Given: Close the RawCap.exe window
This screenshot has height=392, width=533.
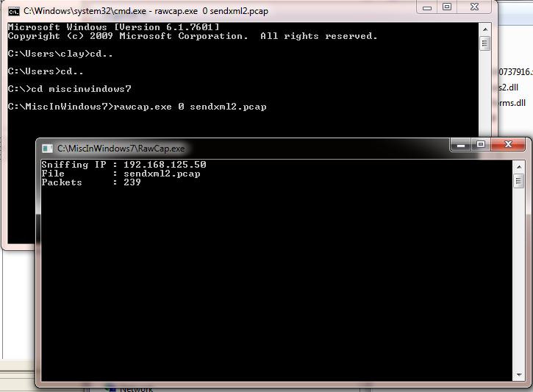Looking at the screenshot, I should point(508,145).
